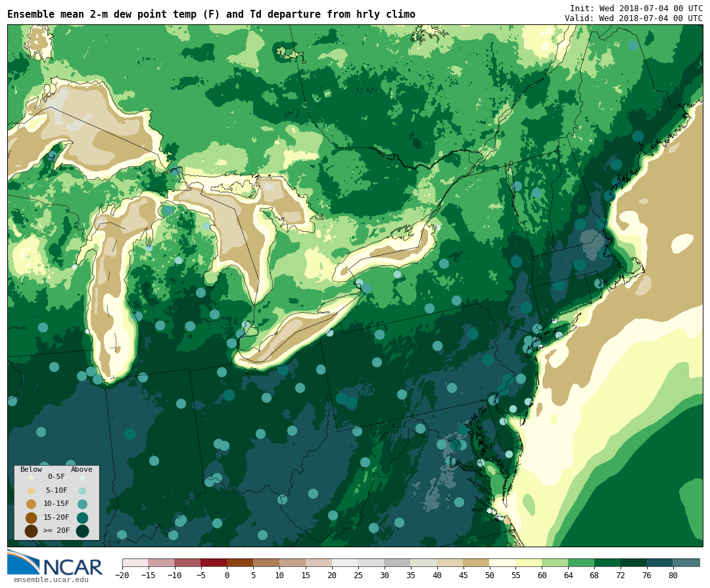Pick the 20 to 25 near-white colorbar swatch
The height and width of the screenshot is (588, 710).
point(345,562)
